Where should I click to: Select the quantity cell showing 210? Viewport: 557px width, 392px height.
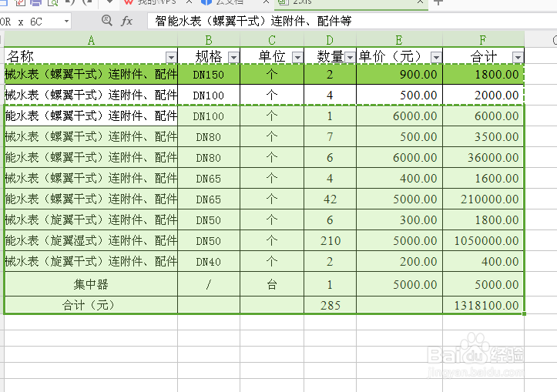pos(330,241)
